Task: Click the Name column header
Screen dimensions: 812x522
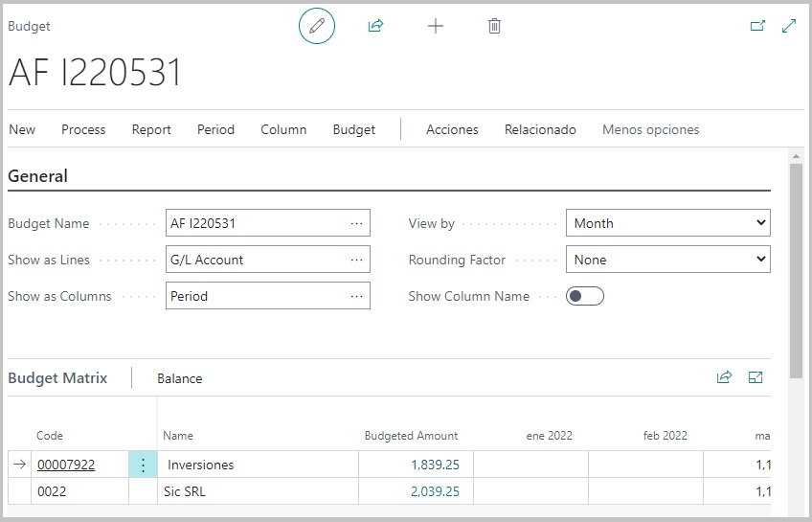Action: 178,436
